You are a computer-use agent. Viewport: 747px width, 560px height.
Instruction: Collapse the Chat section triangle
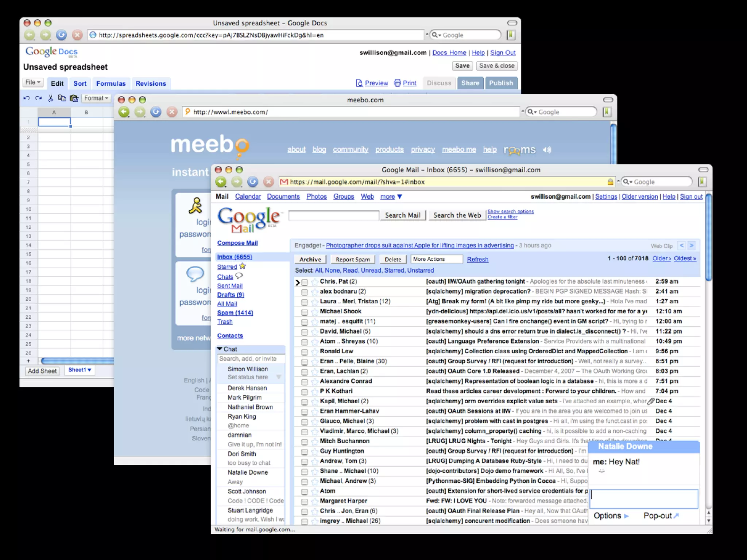pos(220,349)
